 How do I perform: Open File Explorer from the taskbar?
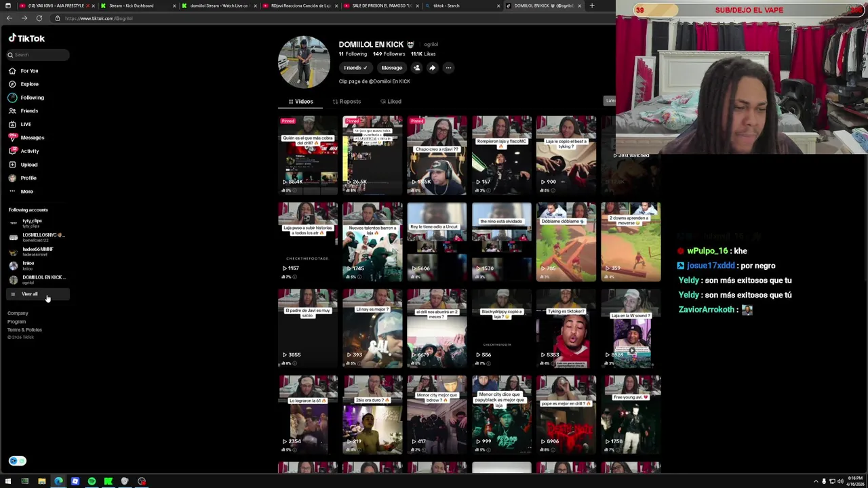point(41,481)
